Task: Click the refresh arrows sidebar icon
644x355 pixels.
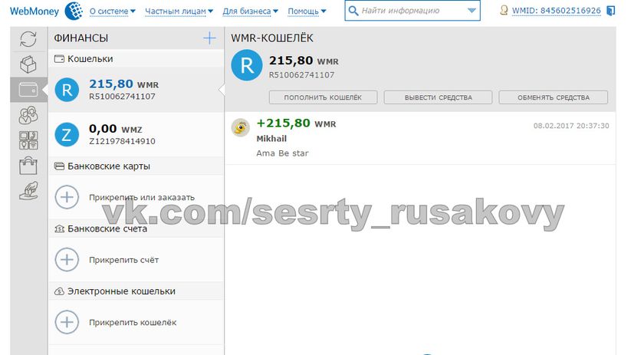Action: [28, 39]
